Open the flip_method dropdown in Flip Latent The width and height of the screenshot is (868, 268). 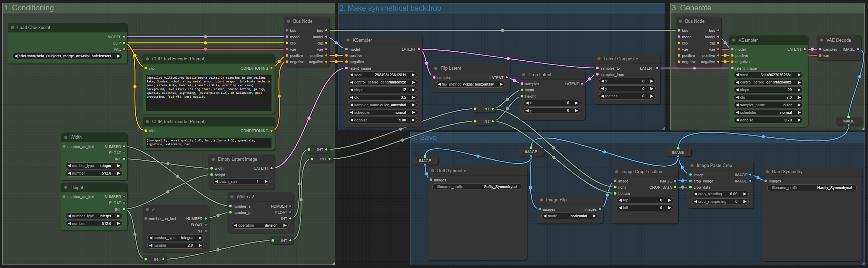pos(470,85)
